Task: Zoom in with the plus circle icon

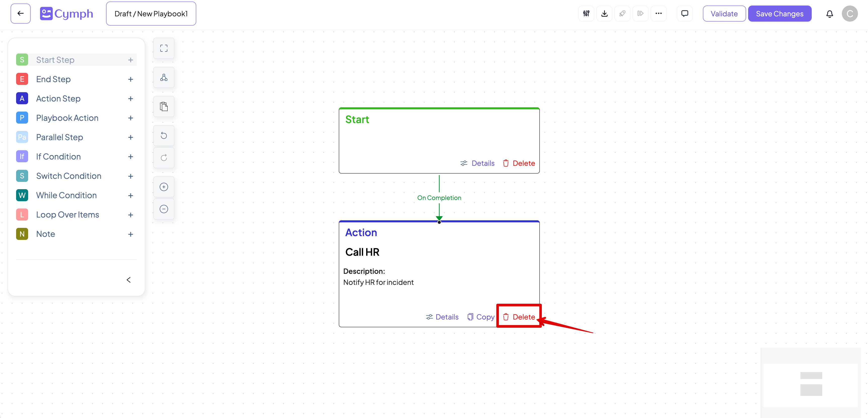Action: (x=164, y=187)
